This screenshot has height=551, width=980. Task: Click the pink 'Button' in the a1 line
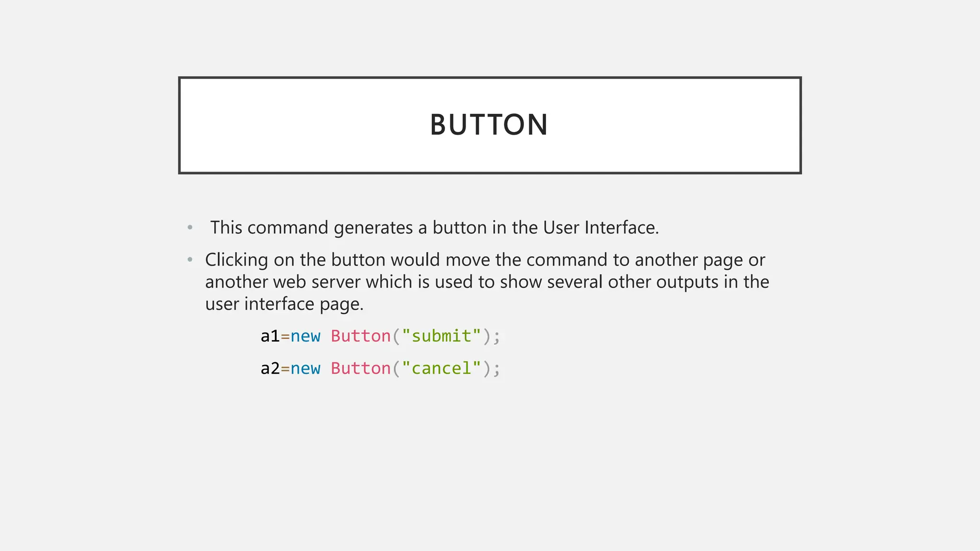361,336
